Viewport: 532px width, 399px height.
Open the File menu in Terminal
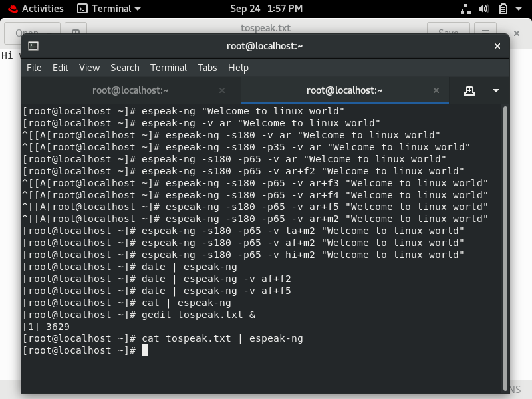coord(33,67)
